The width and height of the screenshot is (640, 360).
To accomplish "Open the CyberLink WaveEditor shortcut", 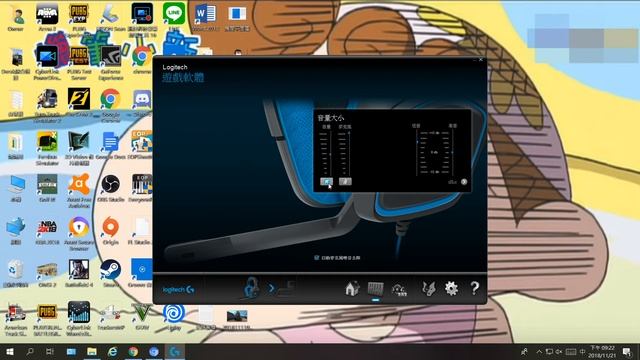I will click(x=79, y=318).
